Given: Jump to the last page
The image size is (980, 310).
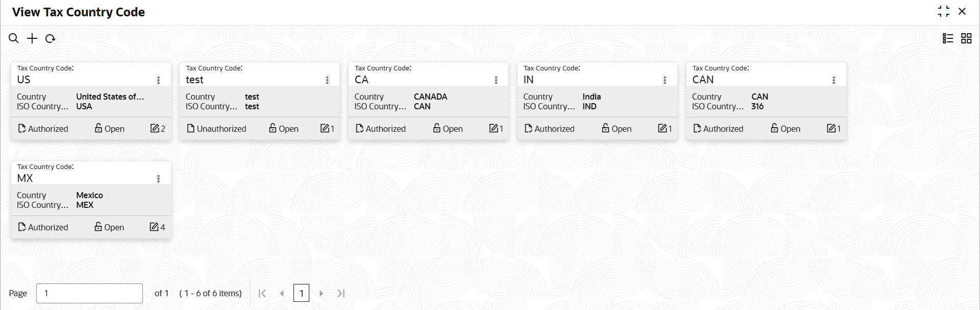Looking at the screenshot, I should pos(341,293).
